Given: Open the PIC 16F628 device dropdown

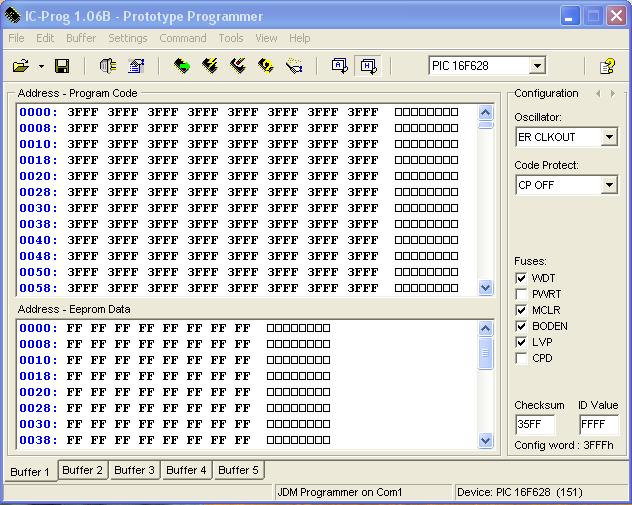Looking at the screenshot, I should click(x=537, y=66).
